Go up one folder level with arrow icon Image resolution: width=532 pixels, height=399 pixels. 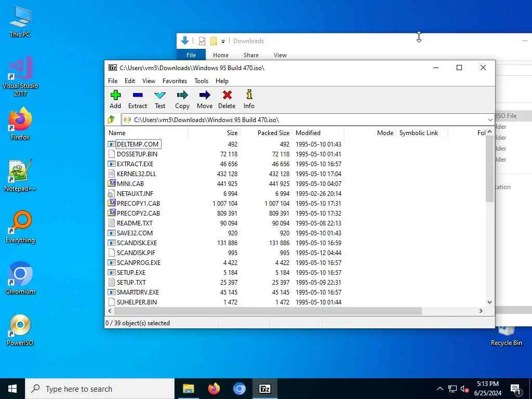(111, 119)
